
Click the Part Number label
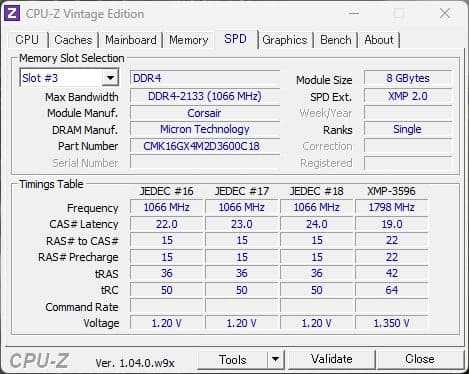pyautogui.click(x=88, y=146)
